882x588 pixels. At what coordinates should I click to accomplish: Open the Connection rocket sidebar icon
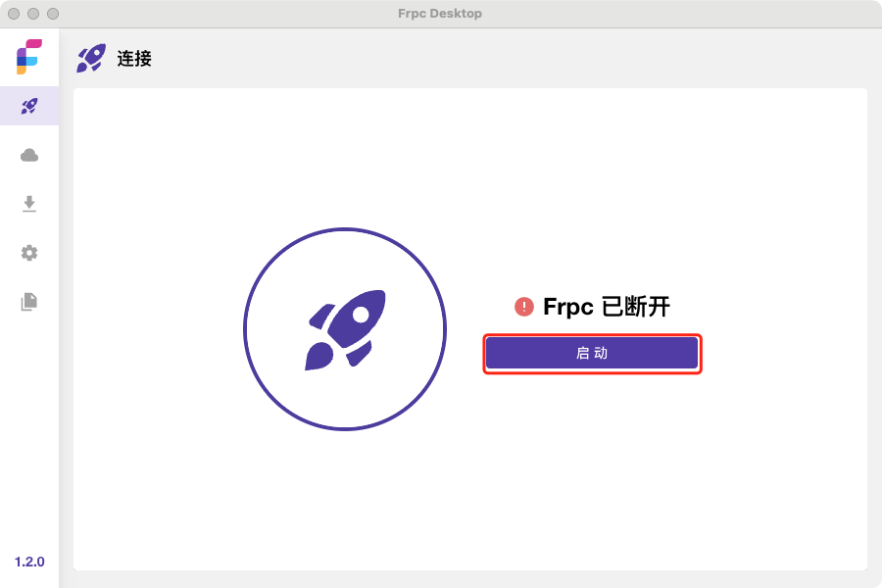29,106
